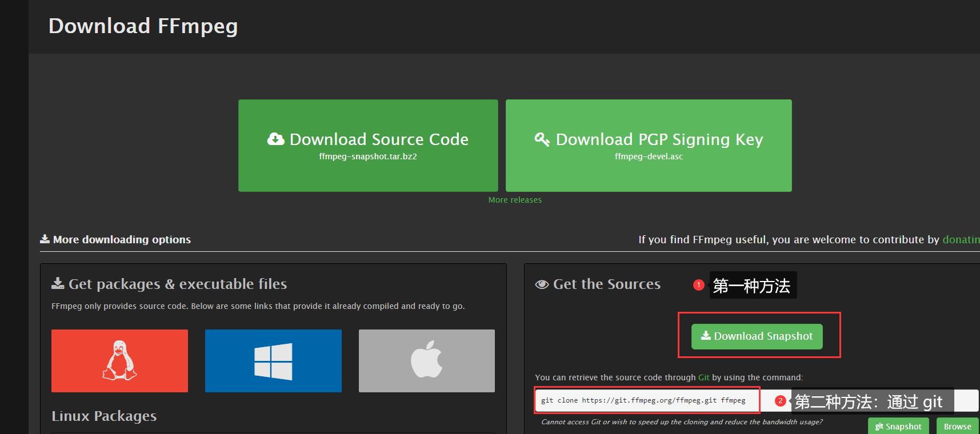980x434 pixels.
Task: Select the Apple logo tile
Action: coord(427,361)
